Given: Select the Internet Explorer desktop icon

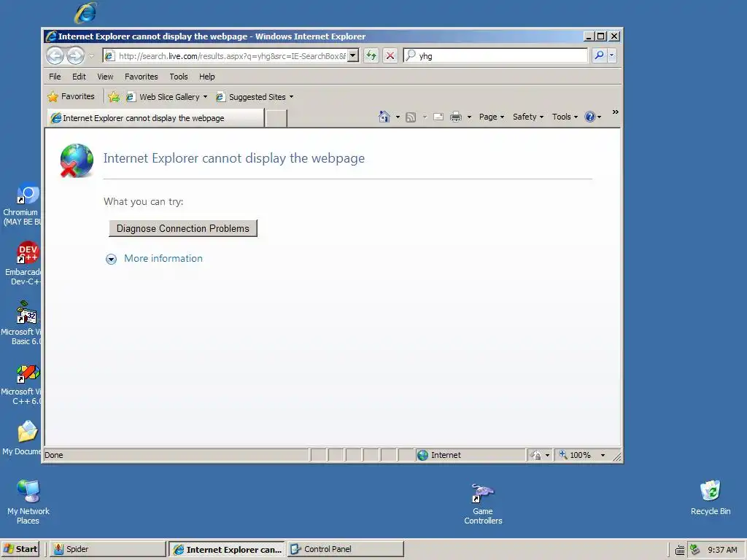Looking at the screenshot, I should (86, 12).
